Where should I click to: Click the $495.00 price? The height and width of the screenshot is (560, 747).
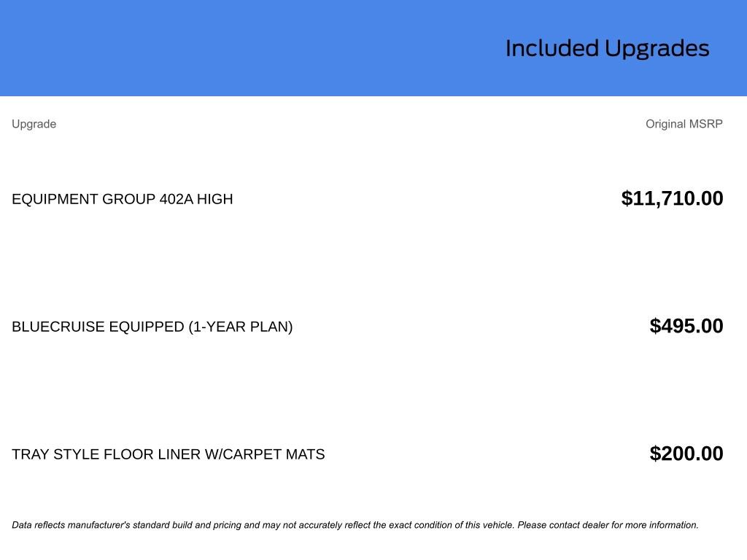tap(686, 326)
